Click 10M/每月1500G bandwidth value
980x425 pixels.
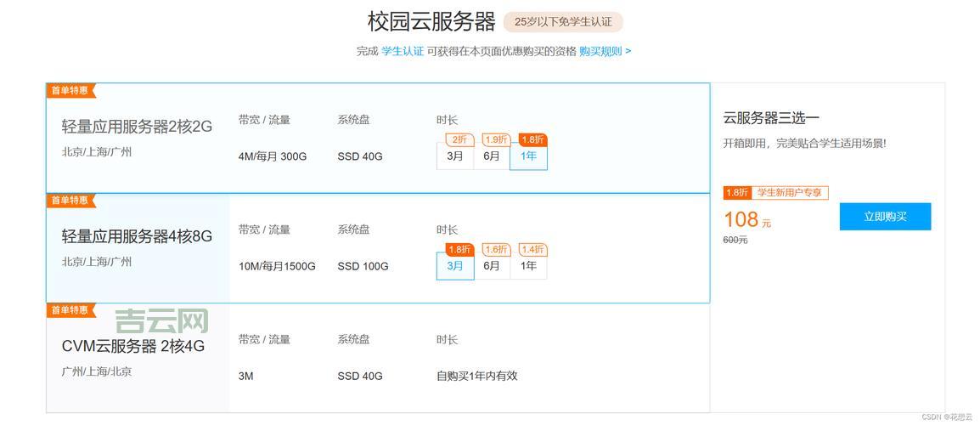[277, 267]
